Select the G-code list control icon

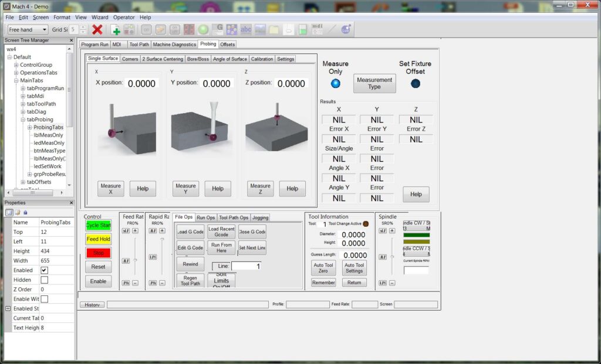pyautogui.click(x=218, y=29)
